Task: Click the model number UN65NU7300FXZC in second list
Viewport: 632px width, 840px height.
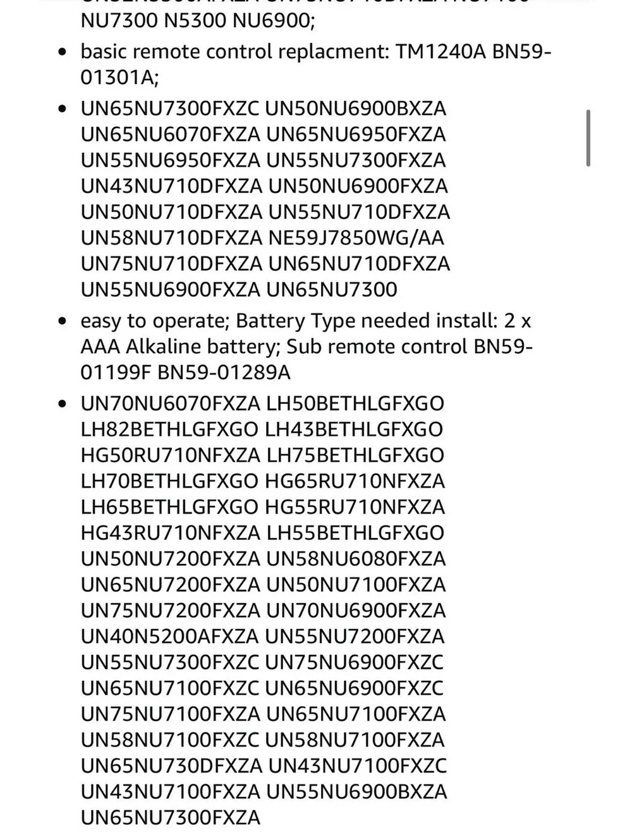Action: 170,109
